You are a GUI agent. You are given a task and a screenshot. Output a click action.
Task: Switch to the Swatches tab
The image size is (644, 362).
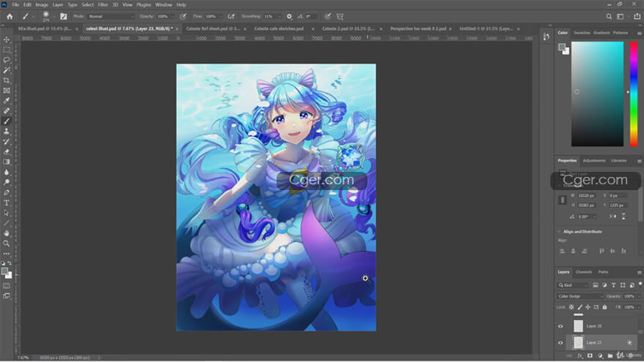coord(582,33)
